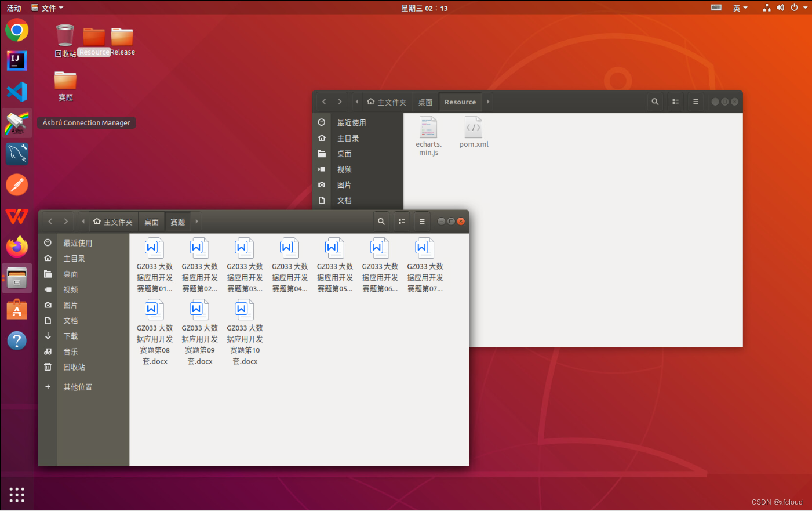Open 视频 in Resource window sidebar
This screenshot has height=511, width=812.
point(358,169)
